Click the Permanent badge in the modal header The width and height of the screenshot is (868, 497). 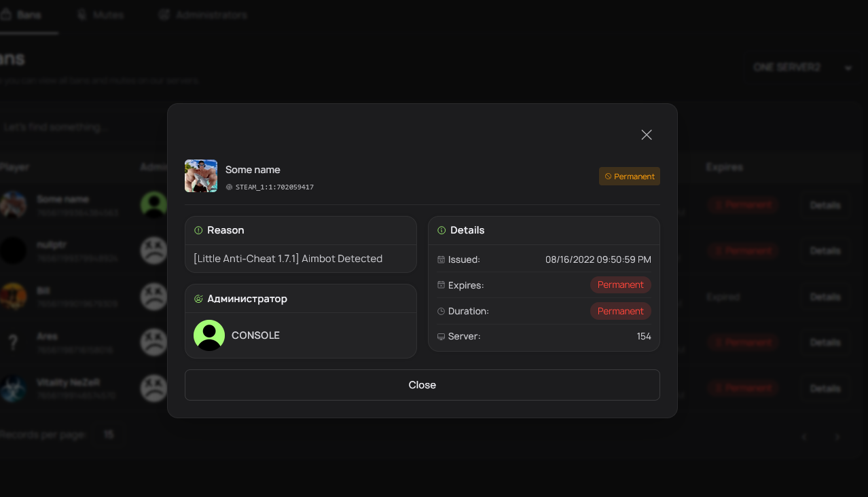coord(629,176)
